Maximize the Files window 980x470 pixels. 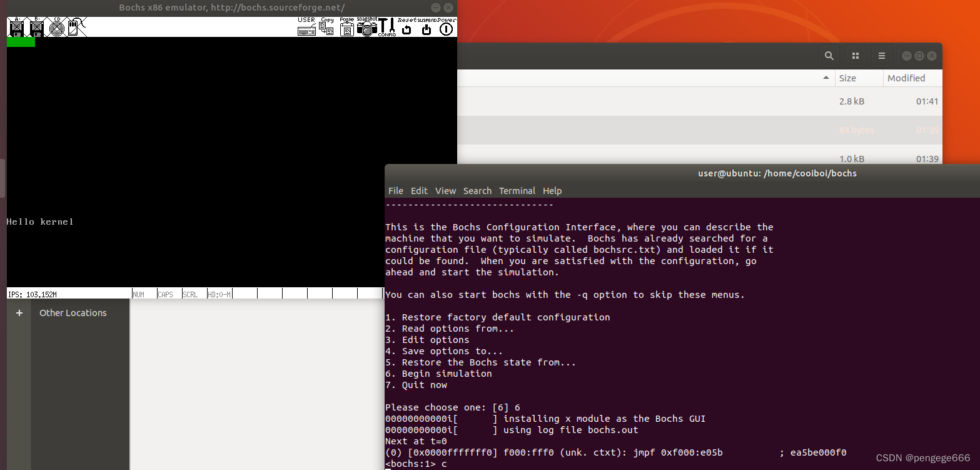coord(919,56)
